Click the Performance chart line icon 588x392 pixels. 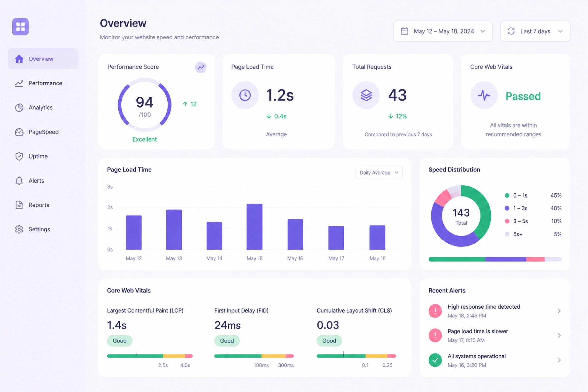pos(19,83)
